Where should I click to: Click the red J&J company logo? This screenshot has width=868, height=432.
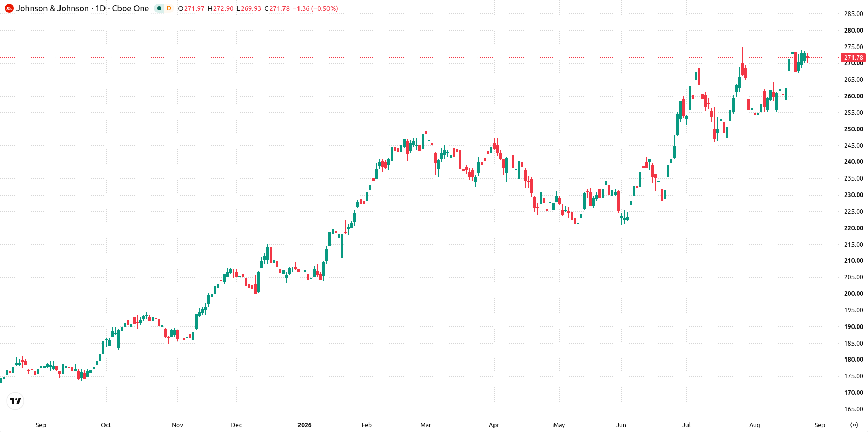9,8
